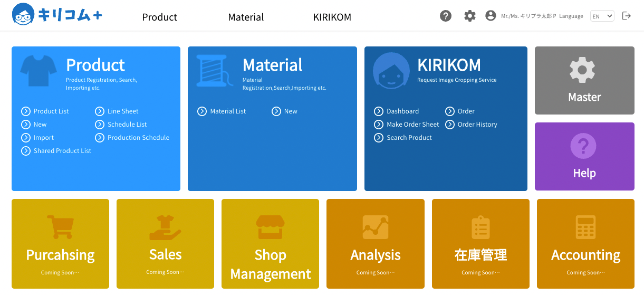Open Shared Product List link

point(62,151)
